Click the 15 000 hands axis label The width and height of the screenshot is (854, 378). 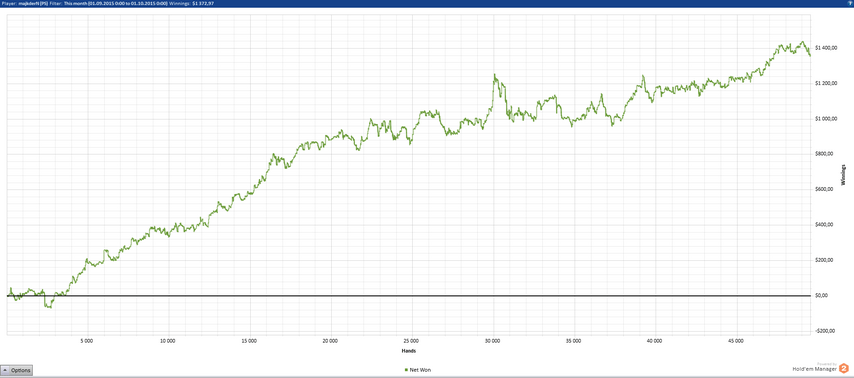pyautogui.click(x=249, y=341)
